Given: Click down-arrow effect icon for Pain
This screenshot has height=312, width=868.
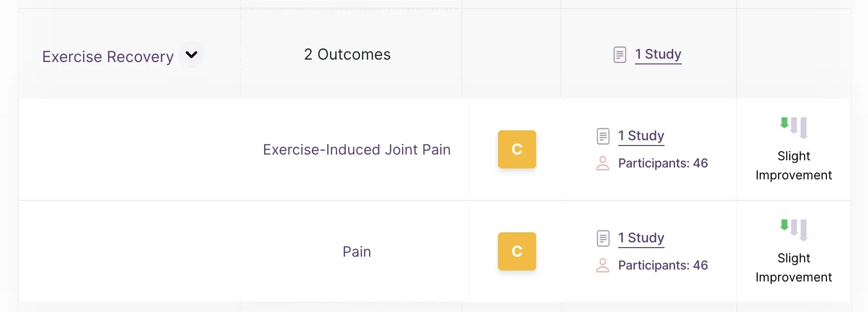Looking at the screenshot, I should (x=794, y=230).
